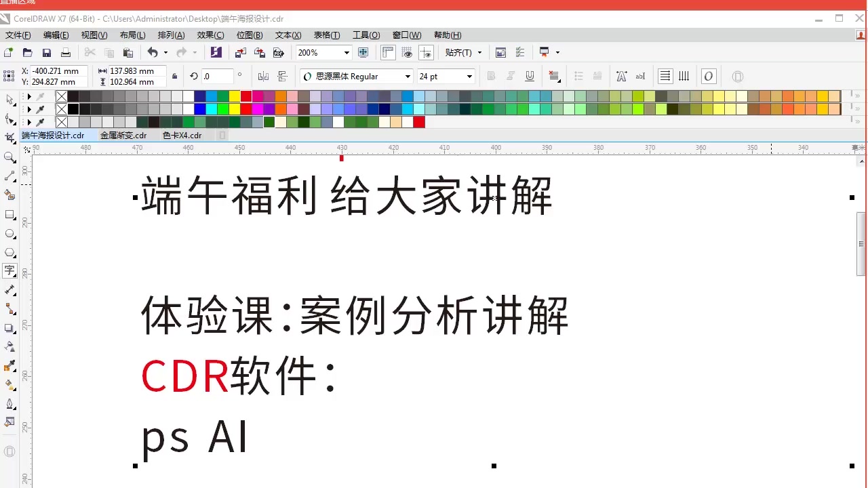Select the Zoom tool
Screen dimensions: 868x488
10,157
